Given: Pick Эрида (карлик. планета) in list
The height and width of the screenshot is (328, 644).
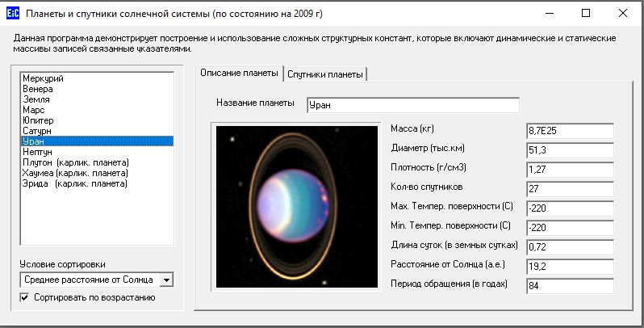Looking at the screenshot, I should tap(76, 183).
